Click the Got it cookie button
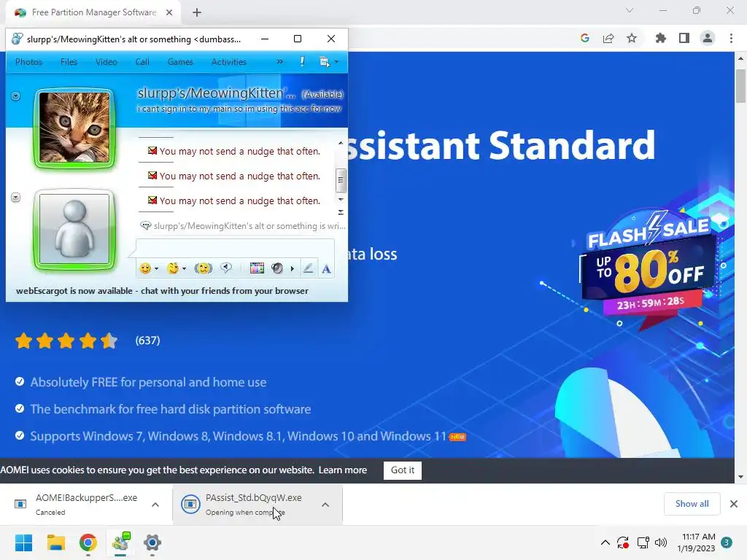This screenshot has height=560, width=747. (x=403, y=470)
